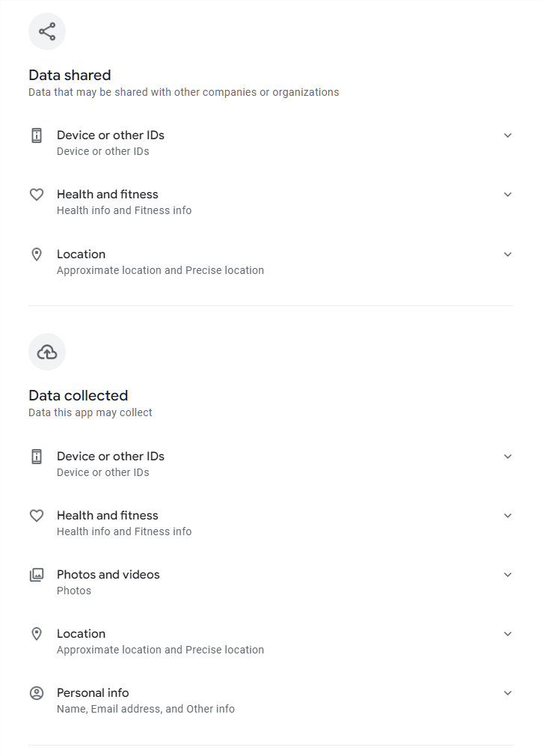This screenshot has width=543, height=756.
Task: Click the share icon above Data shared
Action: pyautogui.click(x=47, y=31)
